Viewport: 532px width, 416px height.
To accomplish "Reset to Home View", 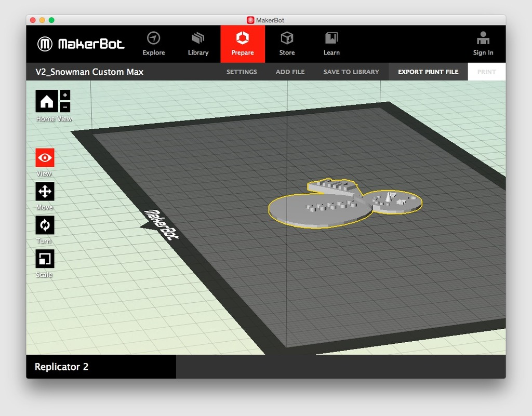I will coord(46,101).
